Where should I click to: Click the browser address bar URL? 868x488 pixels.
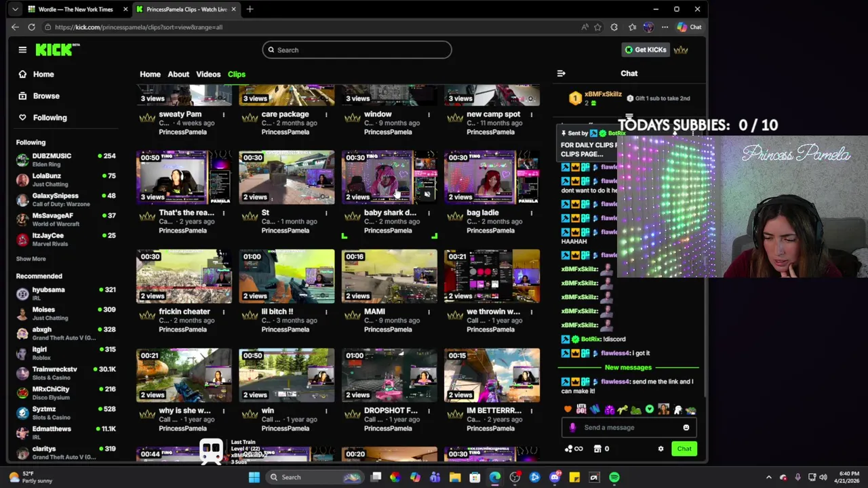click(x=138, y=27)
